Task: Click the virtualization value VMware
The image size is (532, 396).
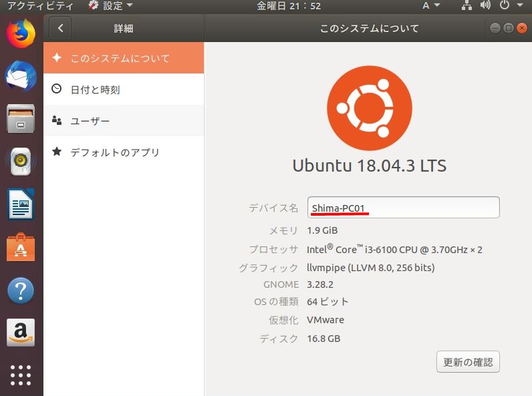Action: coord(325,320)
